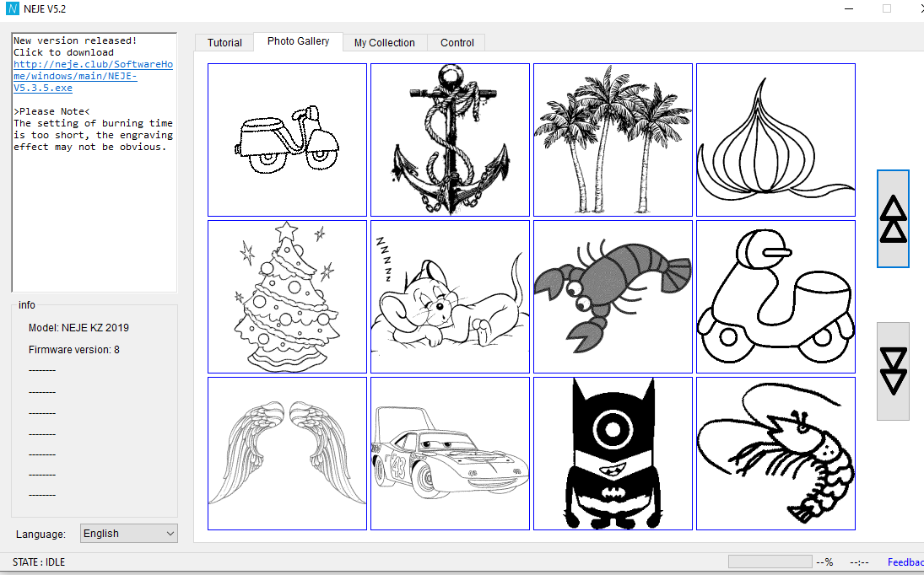This screenshot has height=575, width=924.
Task: Choose the palm trees image
Action: 613,140
